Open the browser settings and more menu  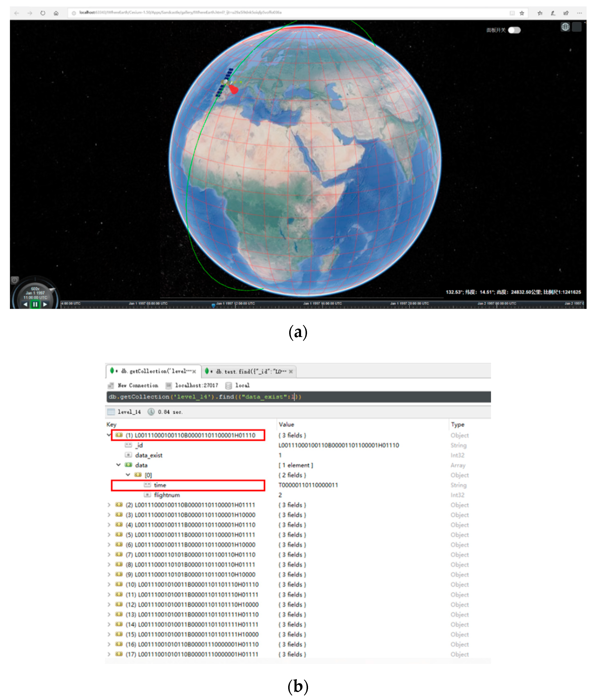579,13
